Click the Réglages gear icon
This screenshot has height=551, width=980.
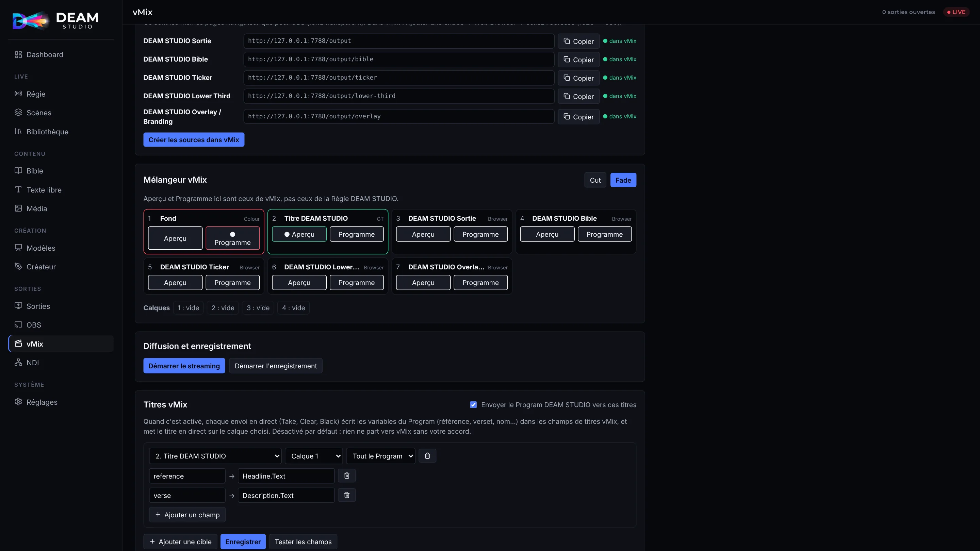18,402
